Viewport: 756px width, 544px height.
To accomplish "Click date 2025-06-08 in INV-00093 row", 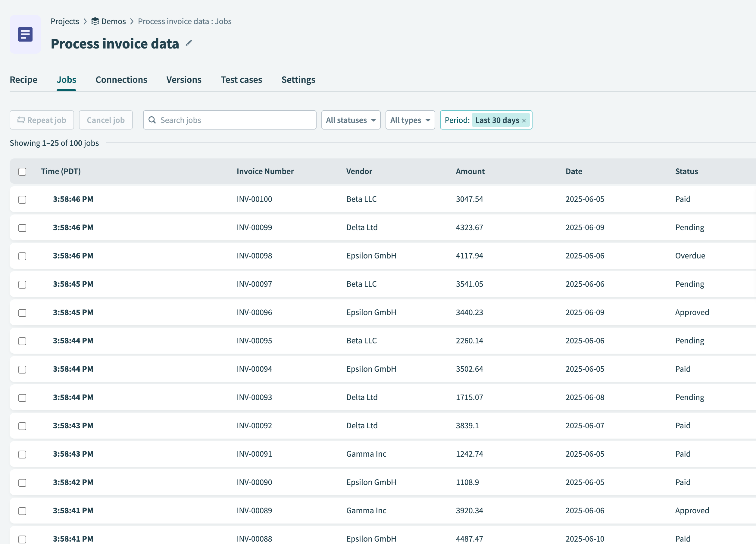I will click(x=585, y=397).
